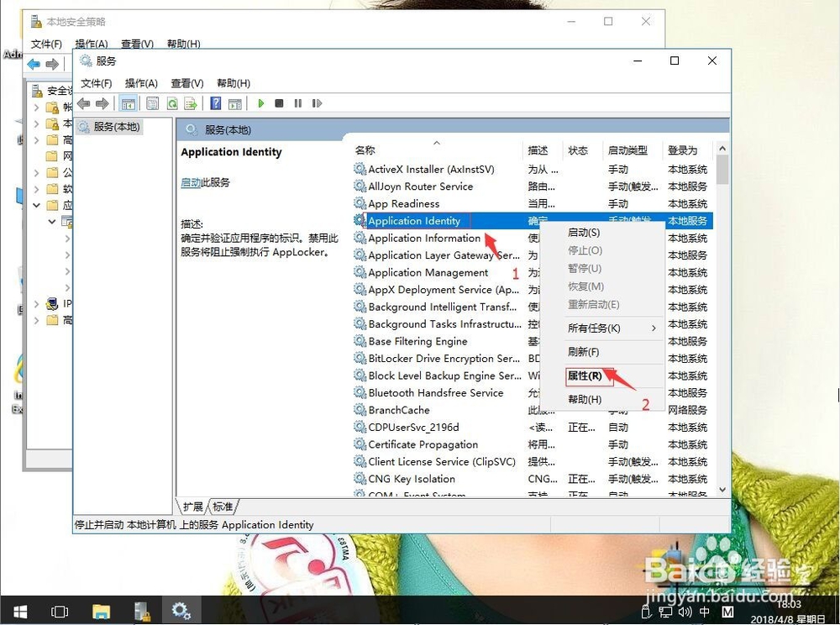Open the properties toolbar icon

152,102
